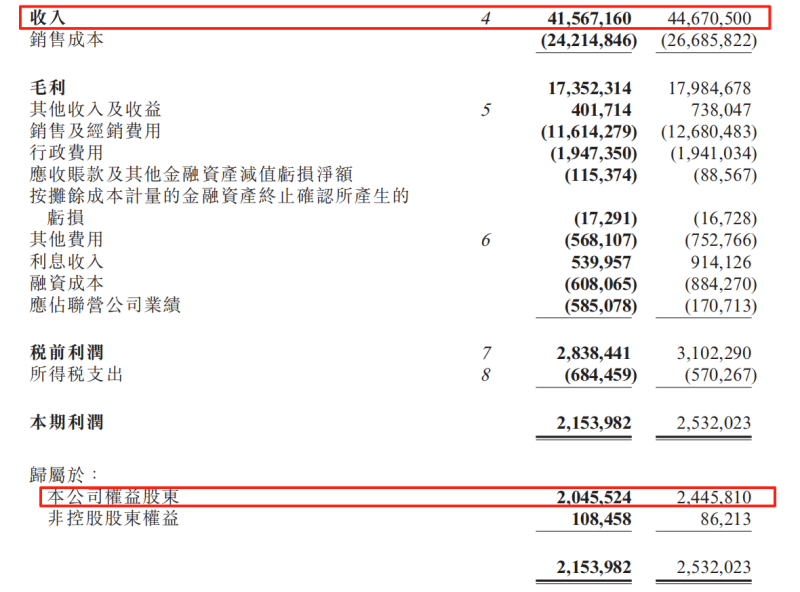Click the 毛利 heading

[x=47, y=87]
